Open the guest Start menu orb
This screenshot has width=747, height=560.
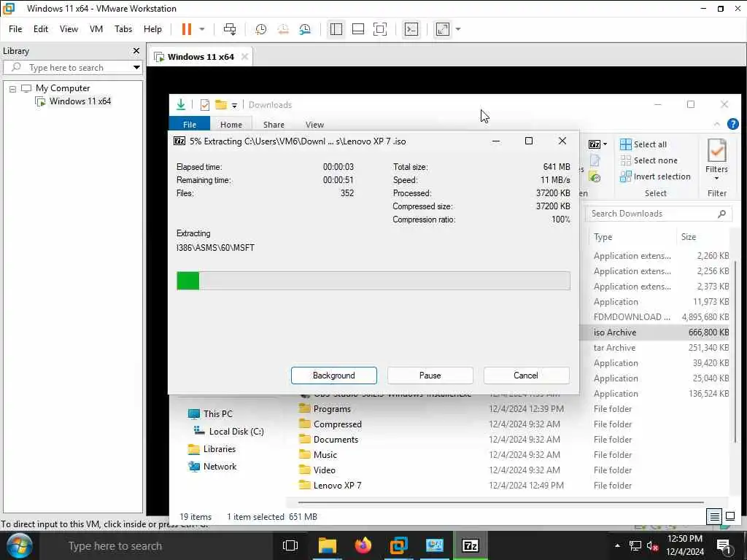19,545
